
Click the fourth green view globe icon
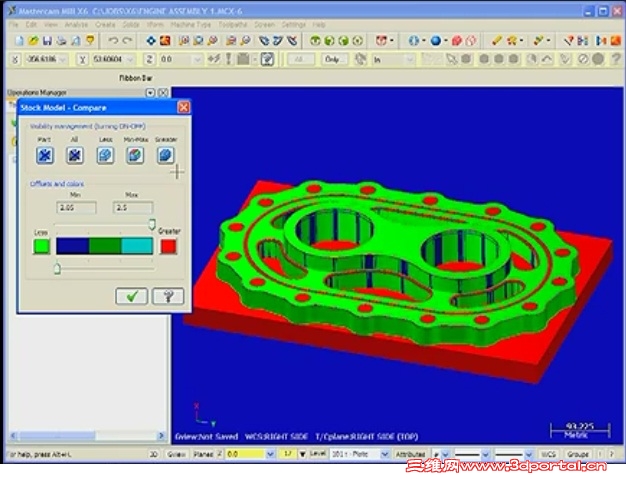pos(358,40)
